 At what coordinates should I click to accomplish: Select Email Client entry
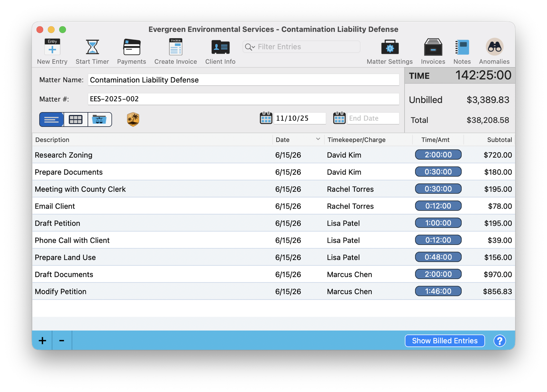(273, 206)
